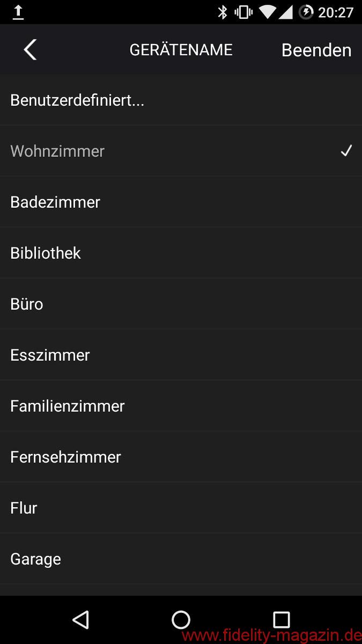Screen dimensions: 362x644
Task: Tap Android back navigation button
Action: tap(80, 619)
